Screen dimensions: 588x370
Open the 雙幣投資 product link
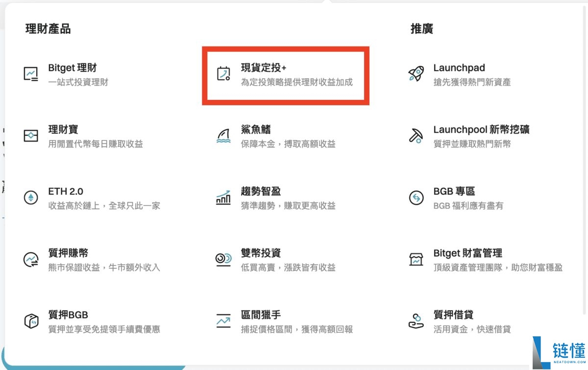[261, 253]
